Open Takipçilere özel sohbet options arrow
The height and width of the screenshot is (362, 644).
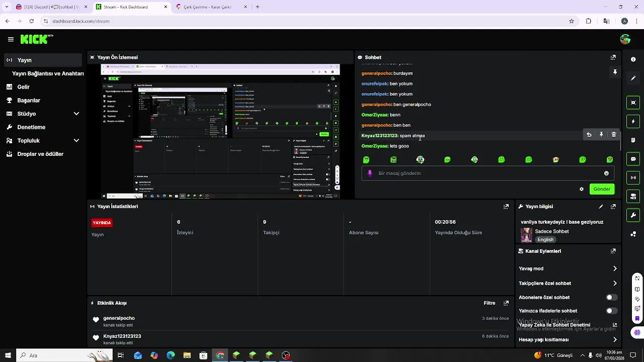click(x=615, y=283)
